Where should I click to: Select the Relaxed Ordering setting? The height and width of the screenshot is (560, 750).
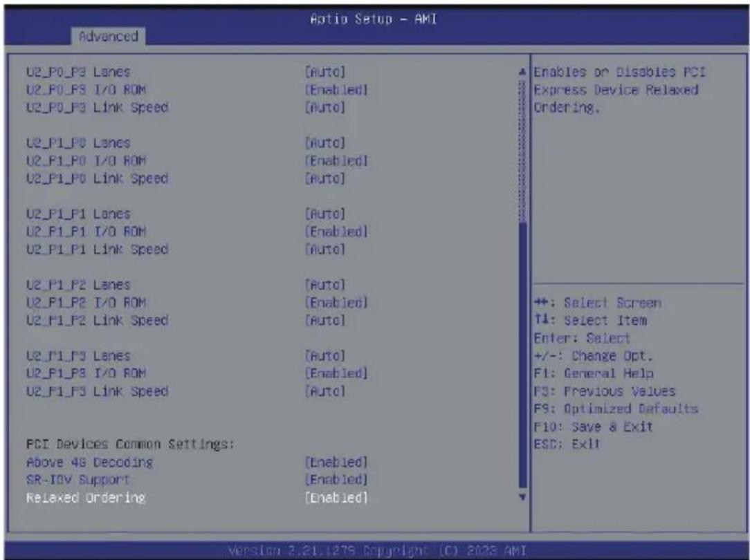pyautogui.click(x=86, y=497)
